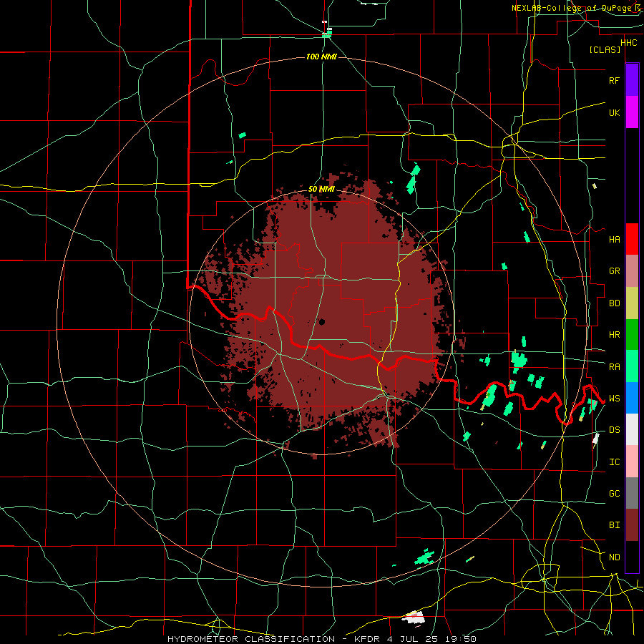Click the WS legend label

(x=614, y=399)
